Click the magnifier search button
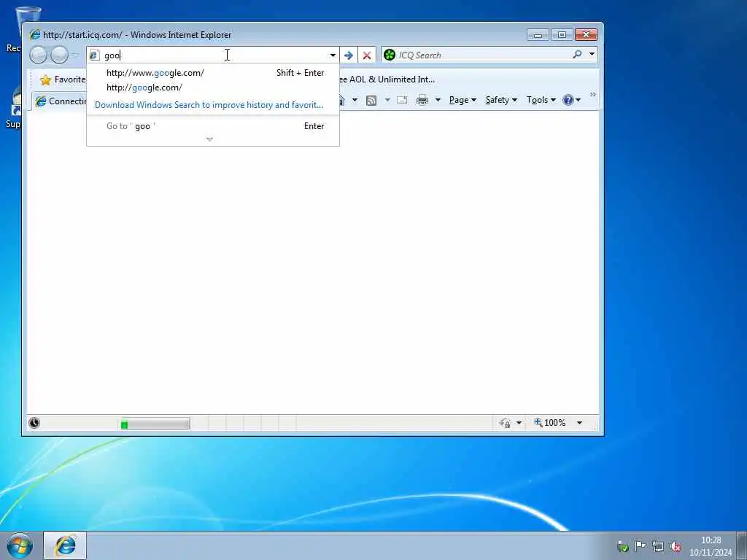This screenshot has height=560, width=747. [x=578, y=54]
